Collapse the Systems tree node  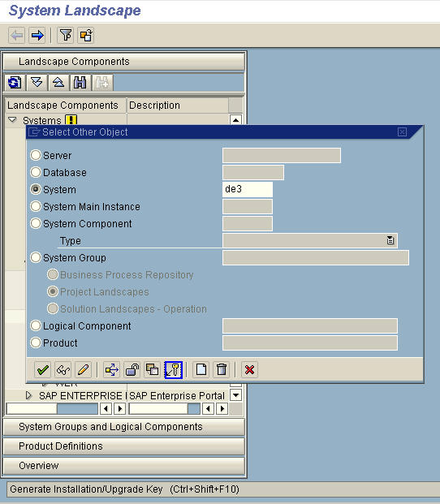coord(12,120)
